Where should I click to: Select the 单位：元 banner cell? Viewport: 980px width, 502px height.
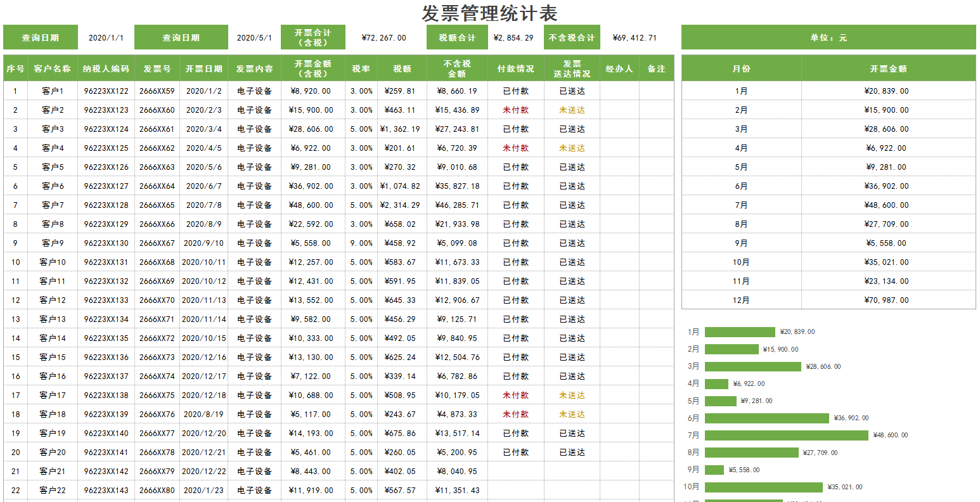point(828,38)
